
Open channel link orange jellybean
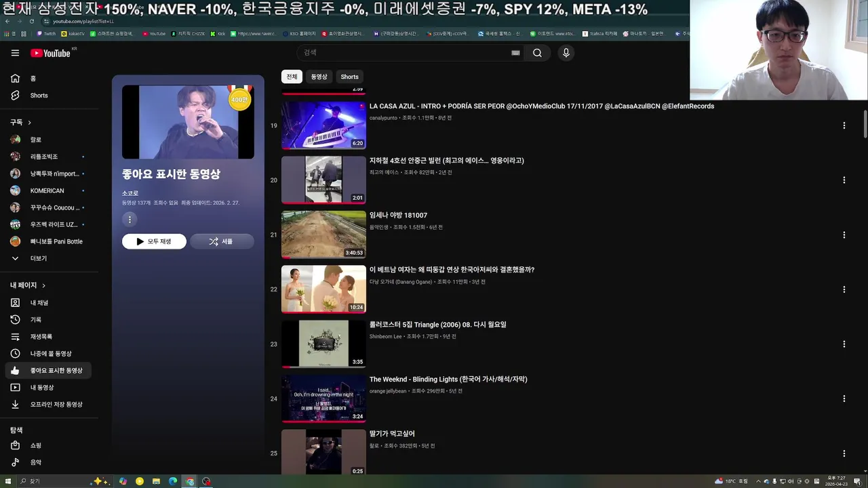(x=388, y=391)
